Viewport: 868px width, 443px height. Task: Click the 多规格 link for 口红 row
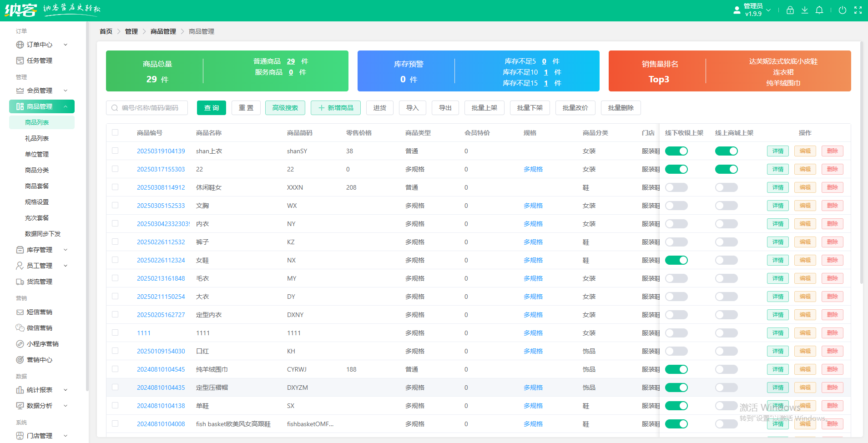pyautogui.click(x=533, y=351)
